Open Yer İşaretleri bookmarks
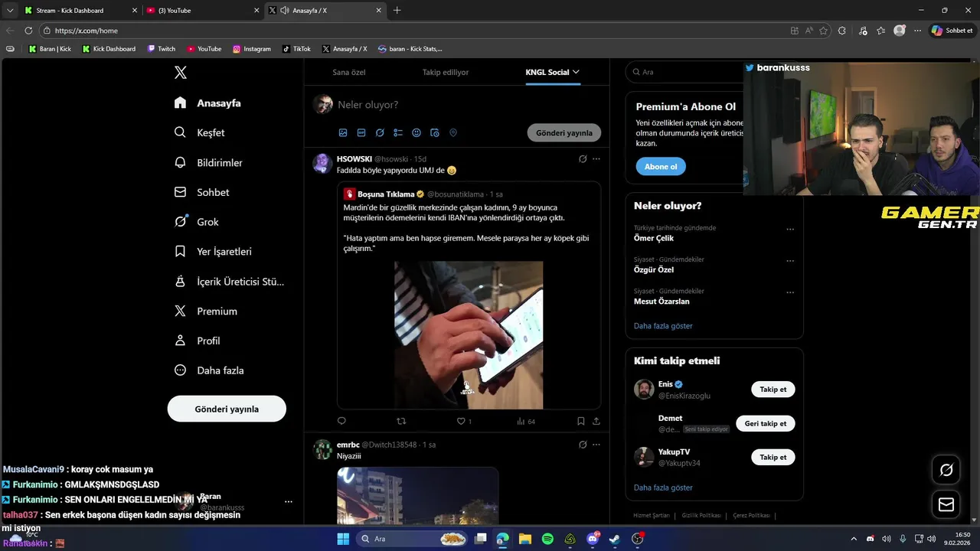980x551 pixels. click(x=213, y=251)
